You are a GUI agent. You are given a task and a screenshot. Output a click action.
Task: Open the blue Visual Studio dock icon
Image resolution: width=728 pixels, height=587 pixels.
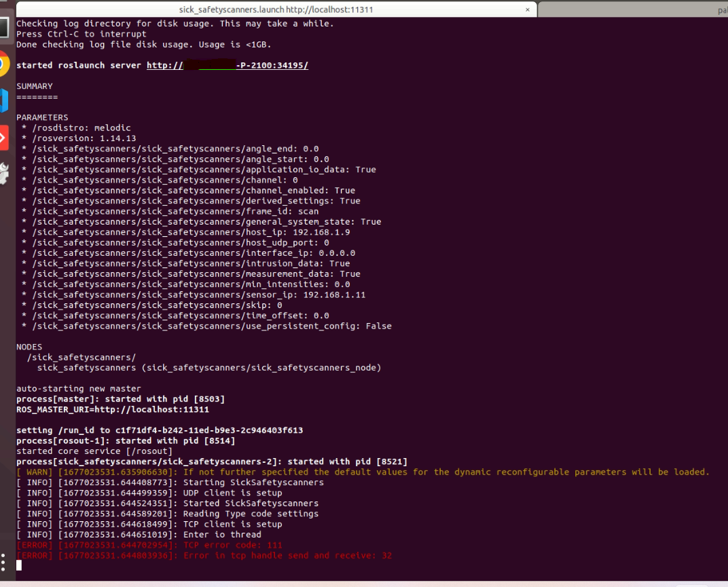4,100
